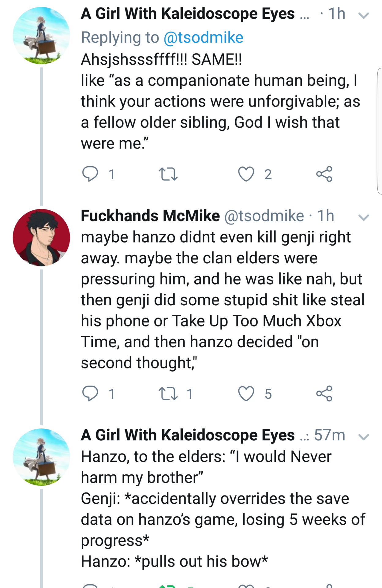Screen dimensions: 382x588
Task: Retweet the tweet about hanzo and genji
Action: 168,393
